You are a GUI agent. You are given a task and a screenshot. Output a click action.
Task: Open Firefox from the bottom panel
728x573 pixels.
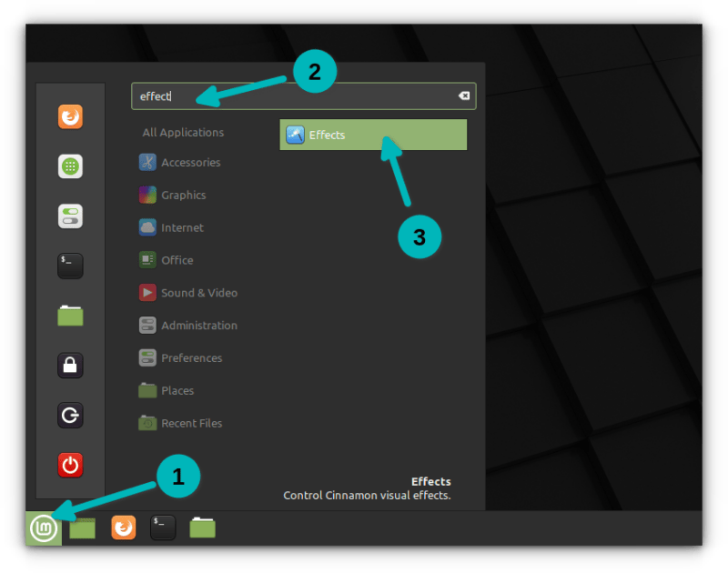(124, 528)
